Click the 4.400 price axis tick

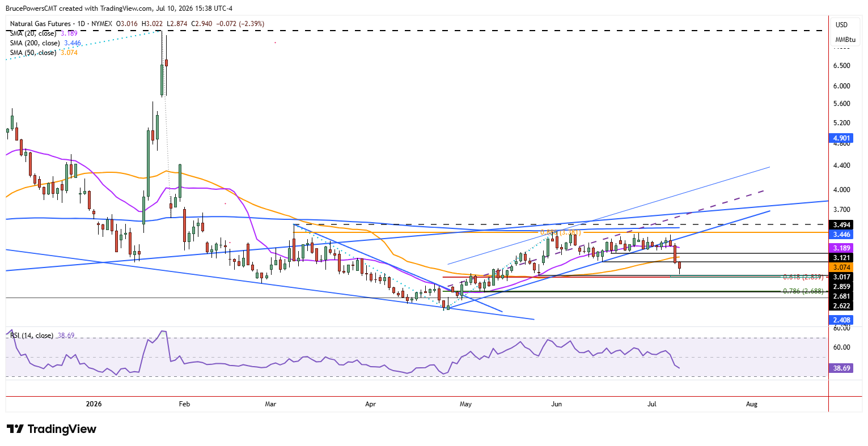(x=841, y=165)
